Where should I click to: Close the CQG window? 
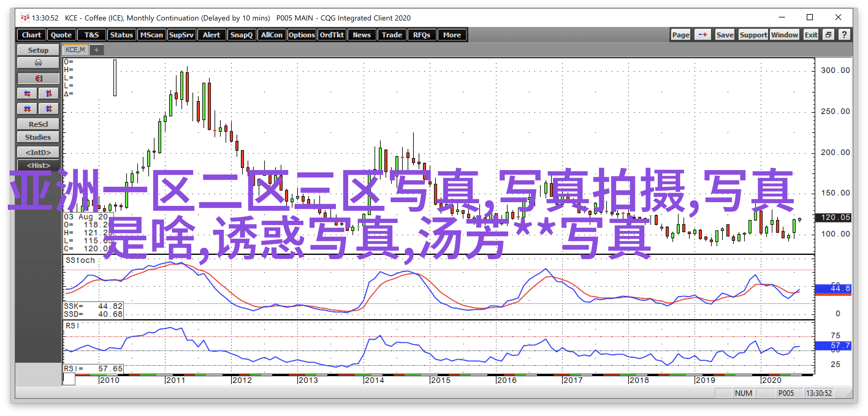point(838,17)
